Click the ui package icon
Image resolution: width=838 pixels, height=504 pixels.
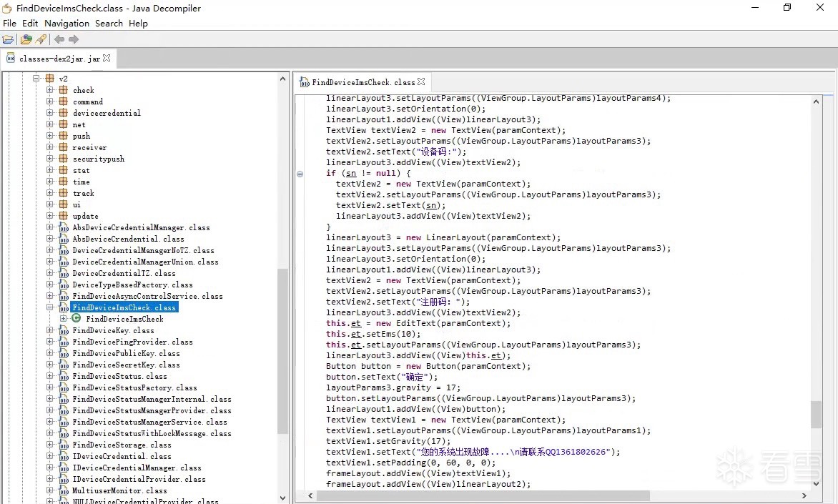63,204
